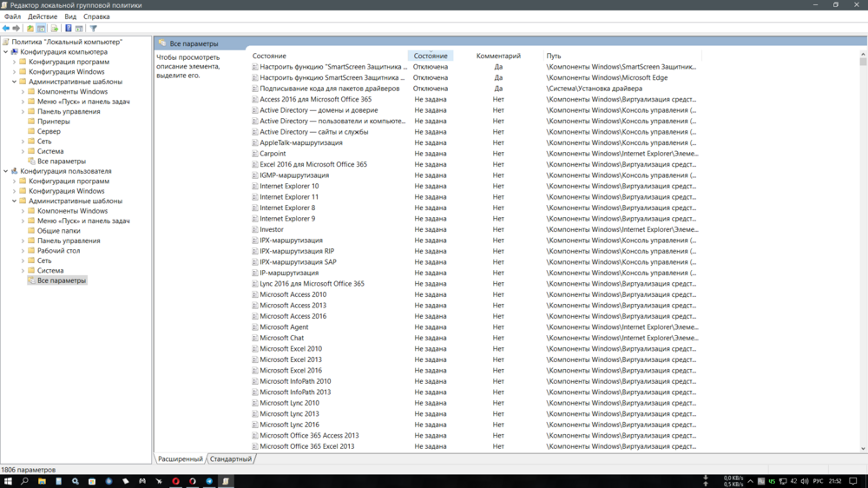Show hidden tray icons chevron
This screenshot has width=868, height=488.
pos(750,481)
